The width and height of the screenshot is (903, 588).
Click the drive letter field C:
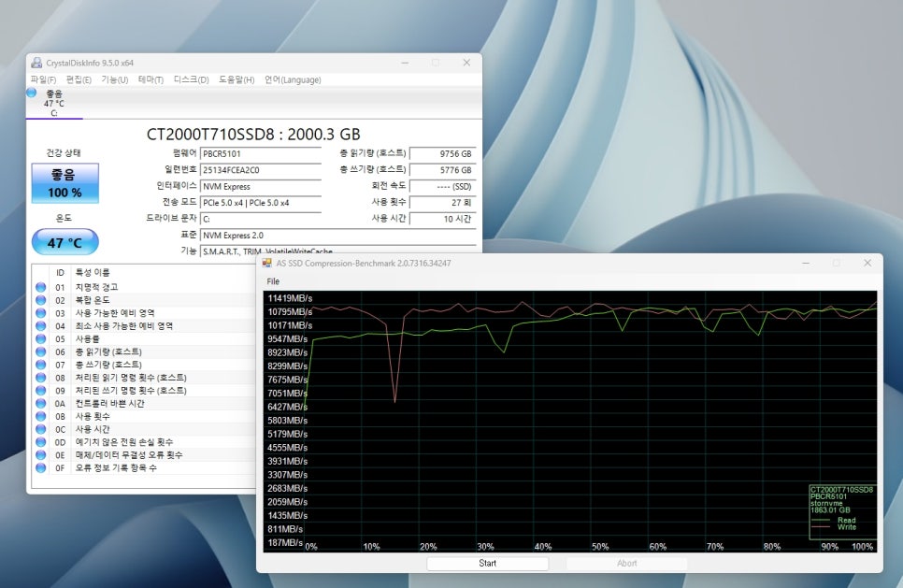click(x=260, y=219)
